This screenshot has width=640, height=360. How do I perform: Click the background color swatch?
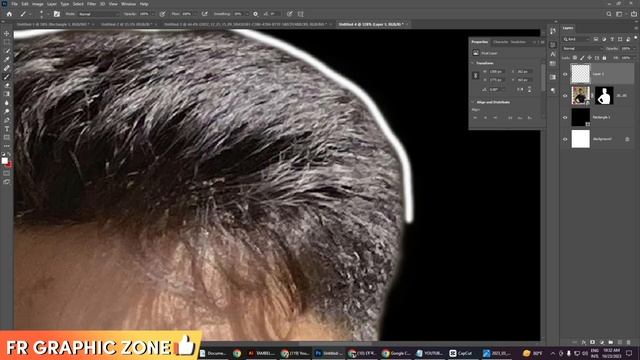[x=9, y=164]
